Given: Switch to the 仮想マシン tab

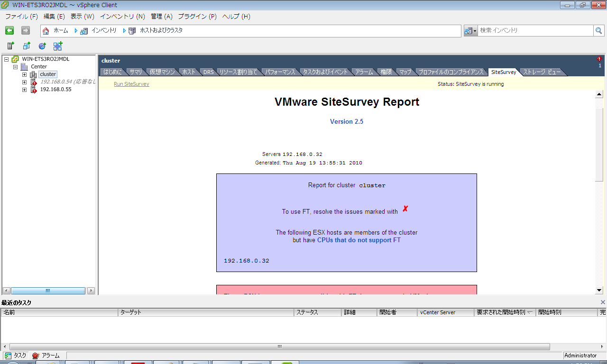Looking at the screenshot, I should click(162, 72).
